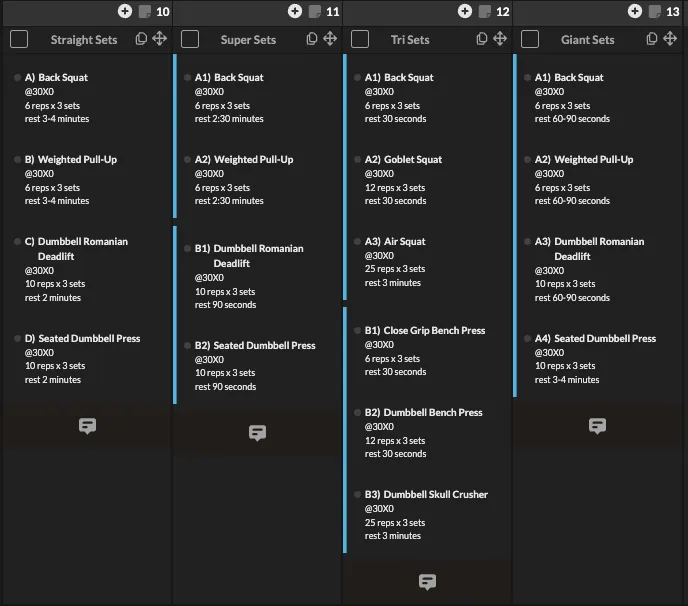
Task: Open the comment icon under Tri Sets
Action: (427, 582)
